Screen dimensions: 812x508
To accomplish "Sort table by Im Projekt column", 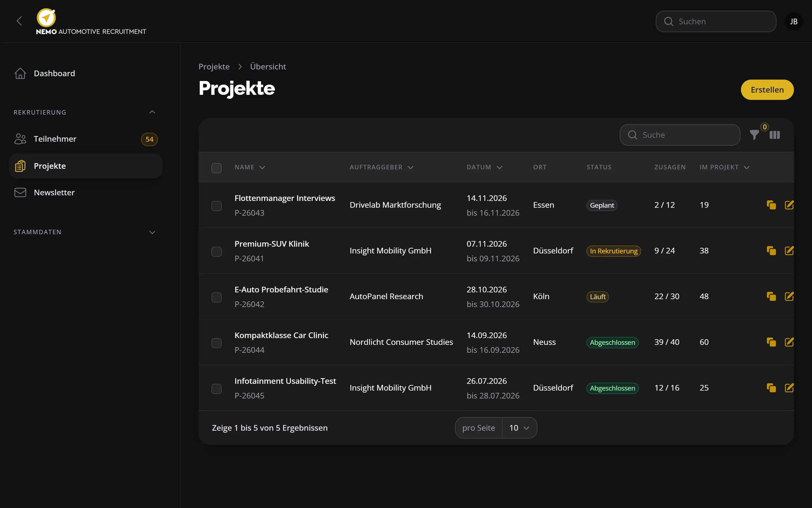I will (x=724, y=167).
